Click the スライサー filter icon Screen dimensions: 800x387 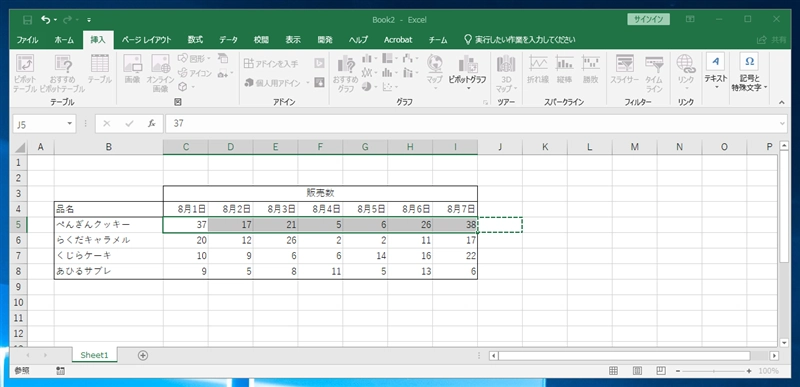coord(624,69)
